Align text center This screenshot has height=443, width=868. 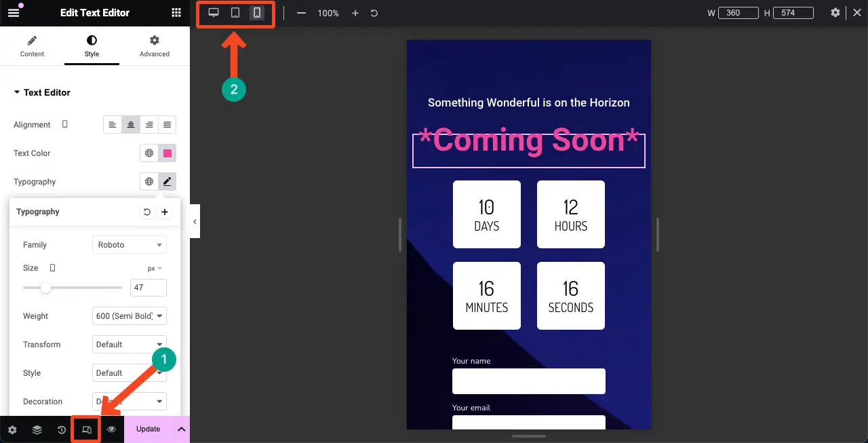[131, 125]
